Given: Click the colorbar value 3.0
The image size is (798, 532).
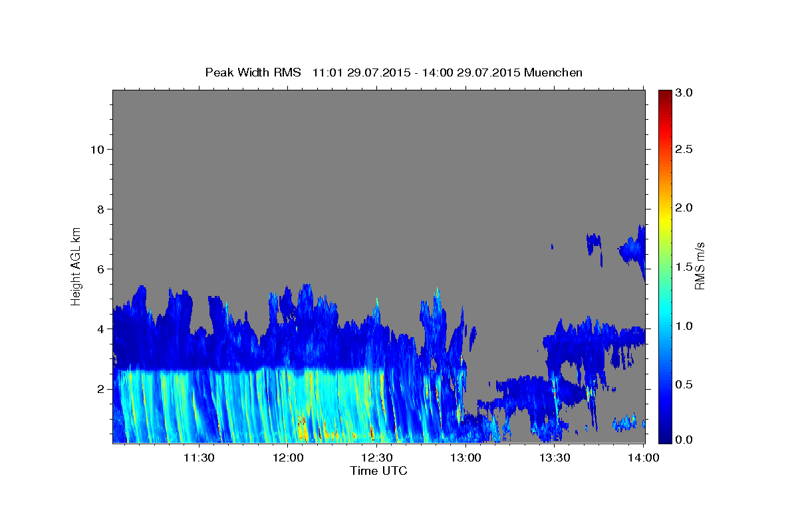Looking at the screenshot, I should click(x=684, y=92).
